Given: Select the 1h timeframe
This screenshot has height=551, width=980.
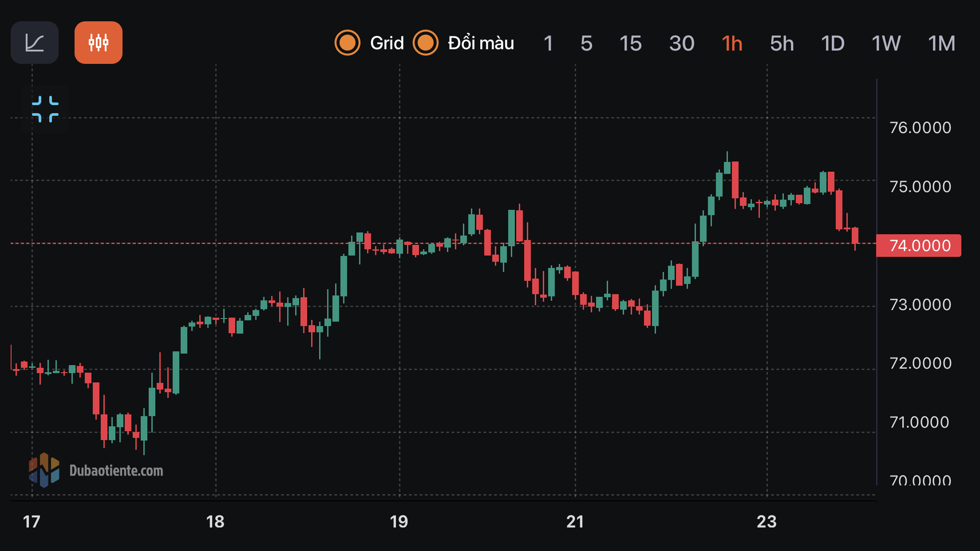Looking at the screenshot, I should pos(732,43).
